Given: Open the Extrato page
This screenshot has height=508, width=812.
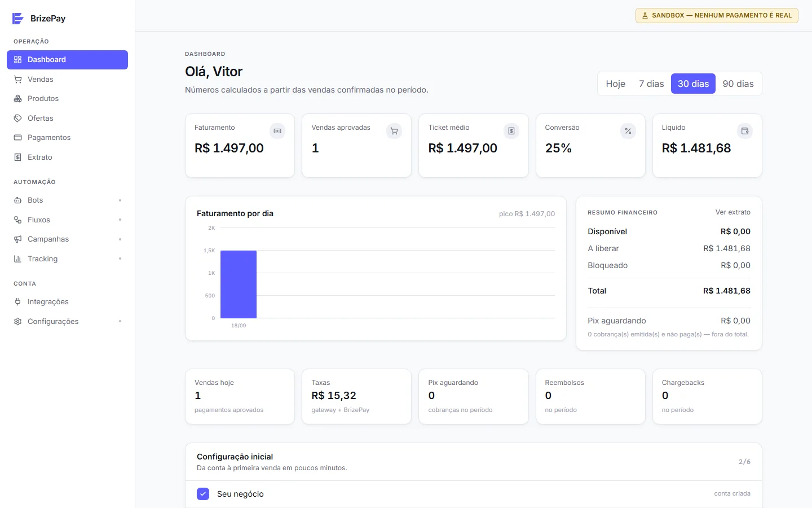Looking at the screenshot, I should pos(67,157).
